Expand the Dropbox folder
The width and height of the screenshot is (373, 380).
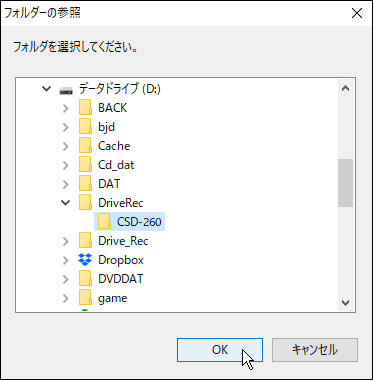point(66,260)
